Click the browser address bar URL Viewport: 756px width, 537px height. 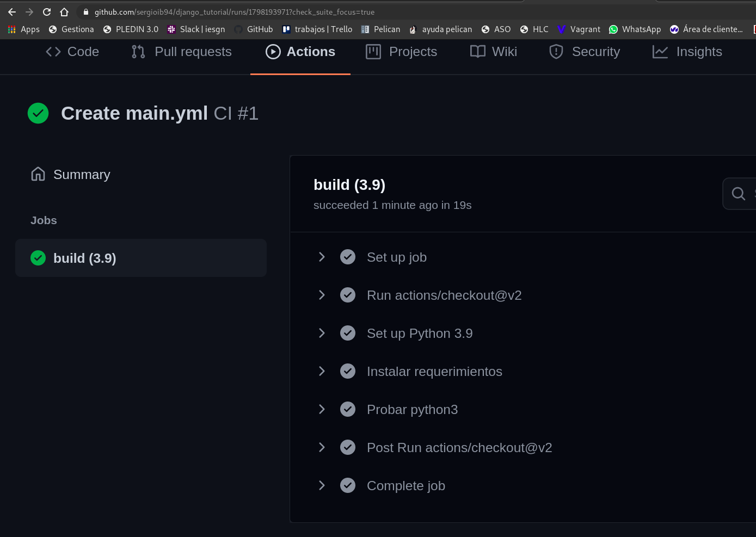(234, 12)
